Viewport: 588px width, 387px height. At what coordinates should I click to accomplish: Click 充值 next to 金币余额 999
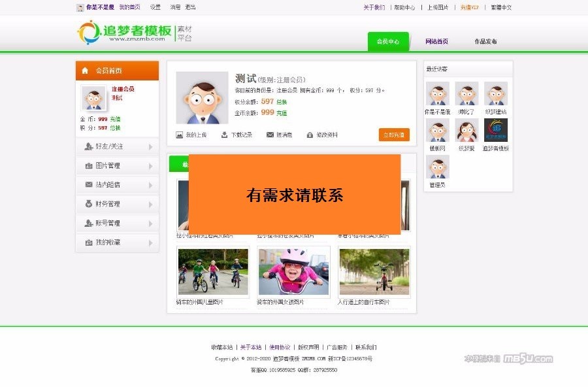[x=282, y=113]
